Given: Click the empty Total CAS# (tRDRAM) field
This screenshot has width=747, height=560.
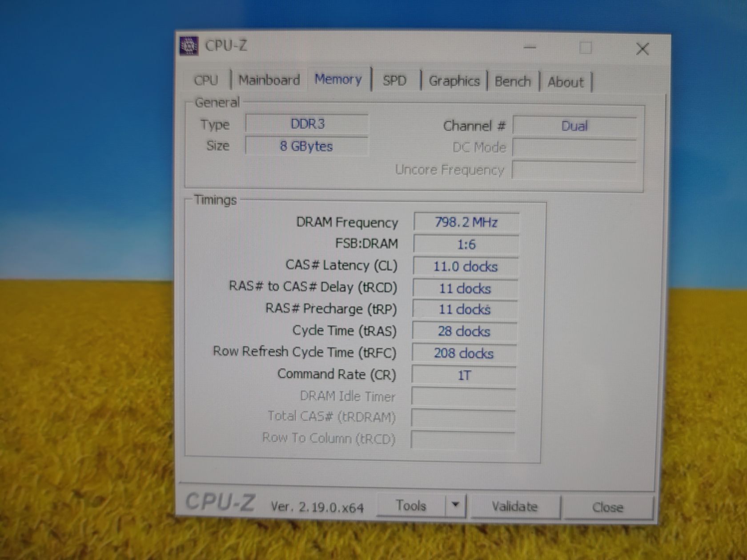Looking at the screenshot, I should pyautogui.click(x=463, y=419).
